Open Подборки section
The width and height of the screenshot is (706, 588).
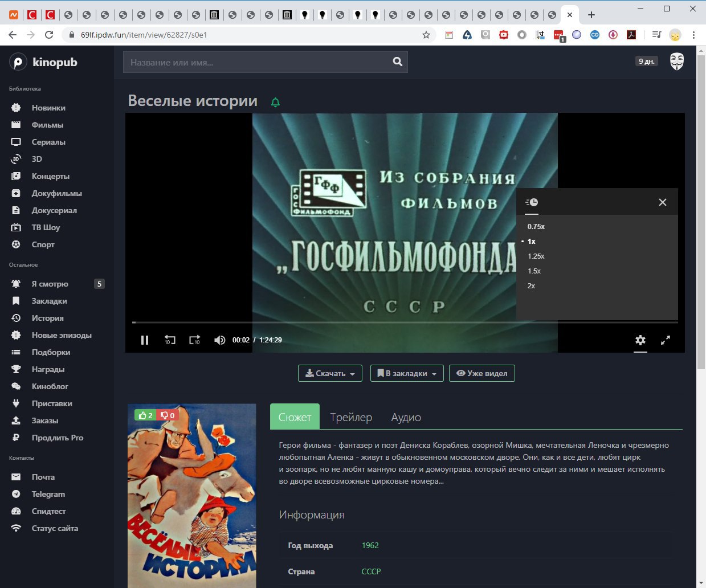tap(51, 352)
